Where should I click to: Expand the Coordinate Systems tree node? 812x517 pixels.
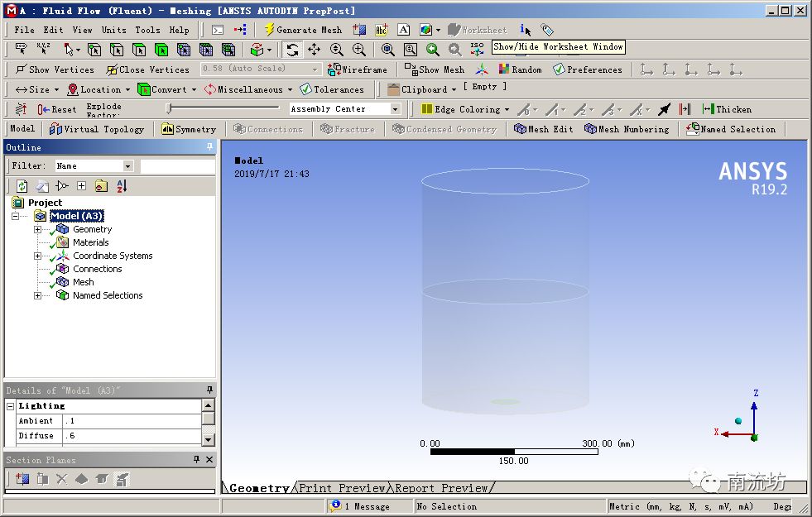37,256
